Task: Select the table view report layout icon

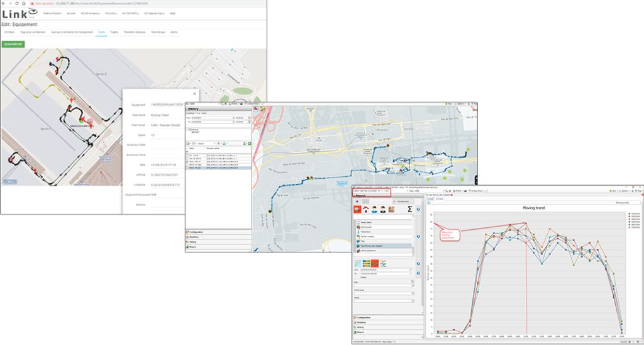Action: [358, 264]
